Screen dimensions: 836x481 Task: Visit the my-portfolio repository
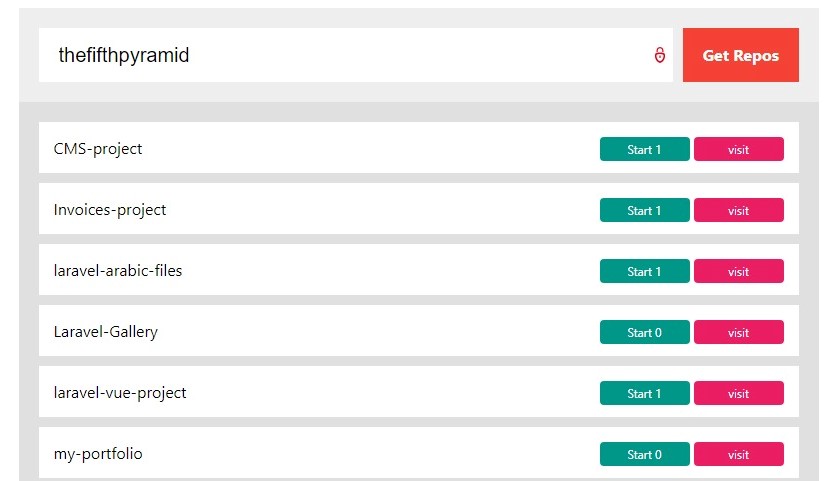pyautogui.click(x=738, y=454)
